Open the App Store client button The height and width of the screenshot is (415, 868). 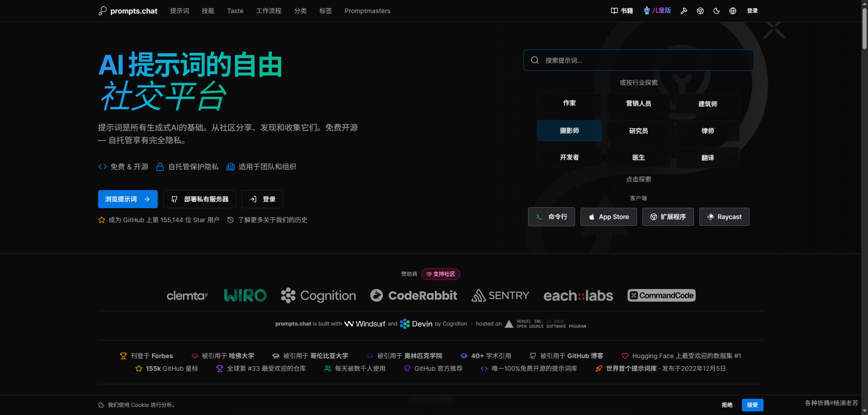[x=609, y=217]
